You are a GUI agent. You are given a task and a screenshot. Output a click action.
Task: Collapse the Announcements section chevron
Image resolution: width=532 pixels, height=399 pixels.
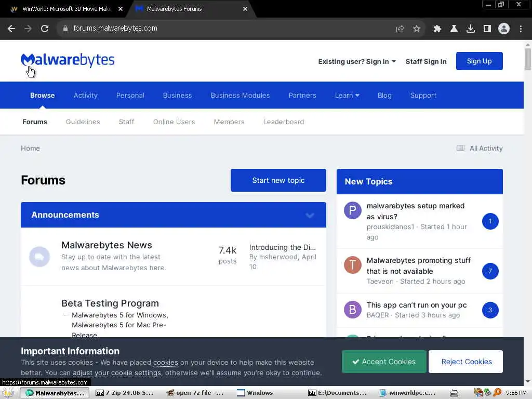click(x=310, y=215)
